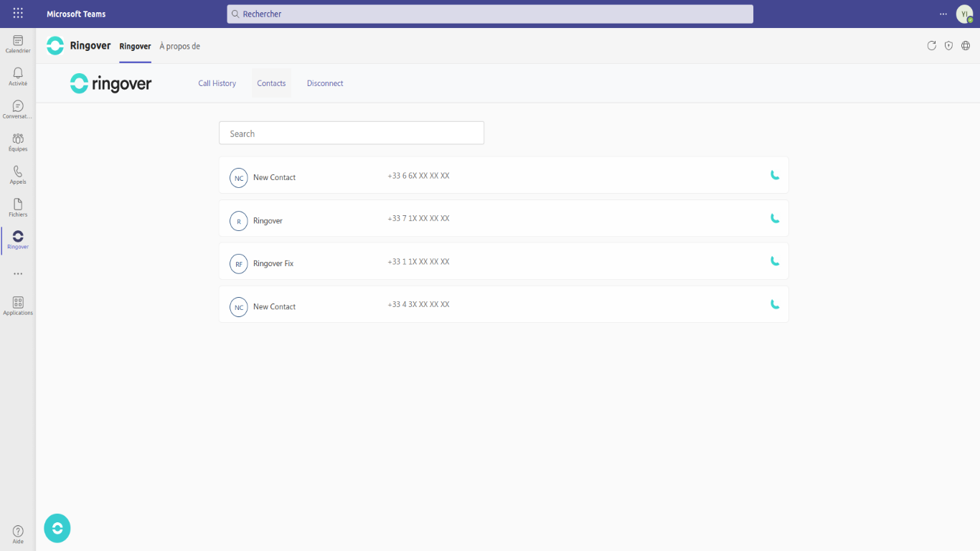The height and width of the screenshot is (551, 980).
Task: Open Applications in the sidebar
Action: click(x=18, y=306)
